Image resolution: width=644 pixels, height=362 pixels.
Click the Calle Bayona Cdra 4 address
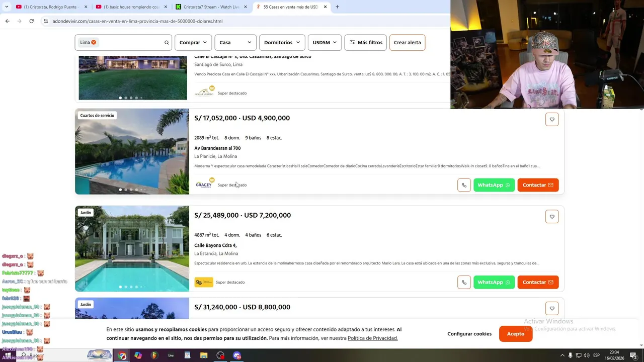point(215,245)
